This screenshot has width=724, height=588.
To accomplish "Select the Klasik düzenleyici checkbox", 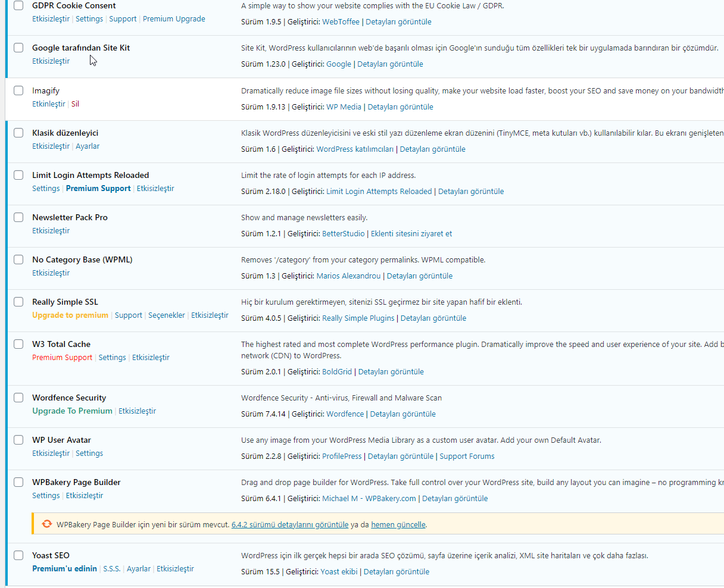I will coord(18,133).
